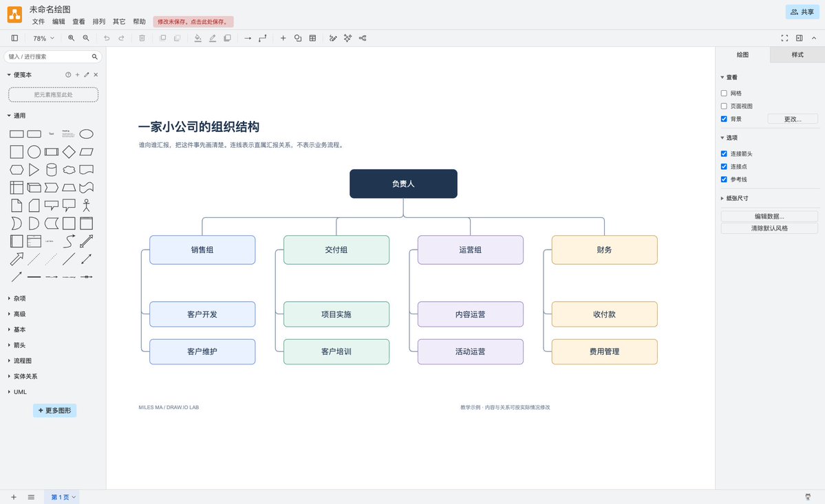The image size is (825, 504).
Task: Click the scratchpad help question icon
Action: [68, 75]
